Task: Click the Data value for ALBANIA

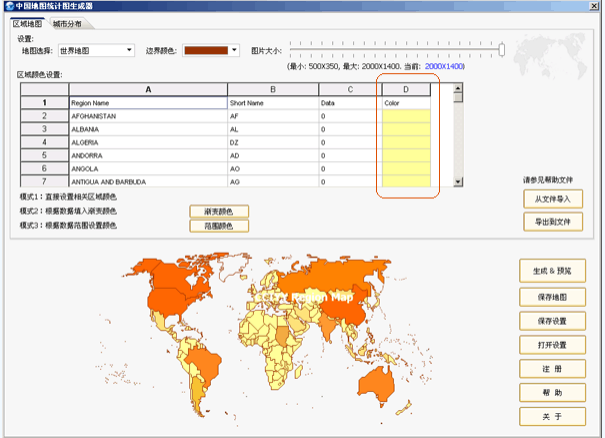Action: (350, 129)
